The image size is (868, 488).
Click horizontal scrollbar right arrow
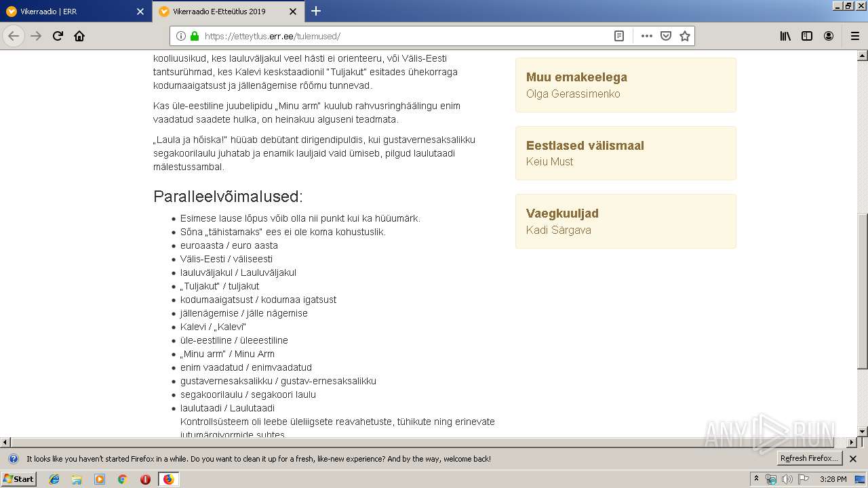click(852, 442)
